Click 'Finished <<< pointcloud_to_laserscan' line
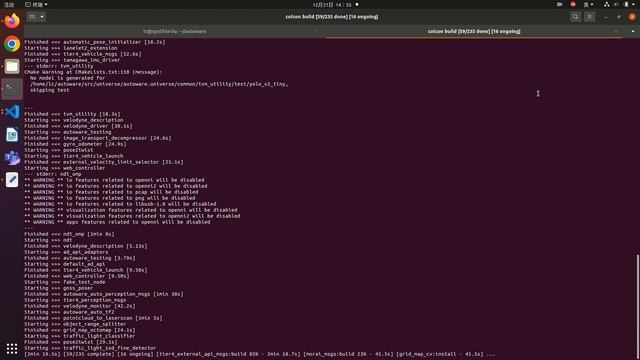 point(93,318)
